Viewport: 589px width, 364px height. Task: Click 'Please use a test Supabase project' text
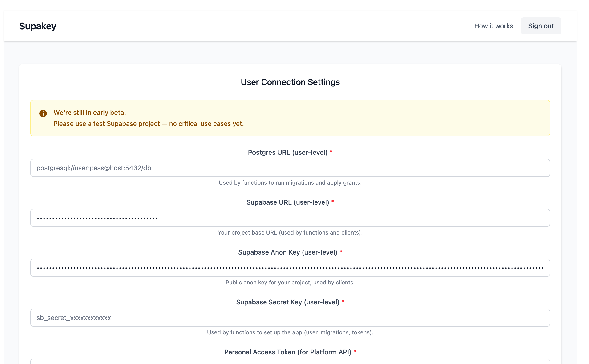tap(106, 124)
